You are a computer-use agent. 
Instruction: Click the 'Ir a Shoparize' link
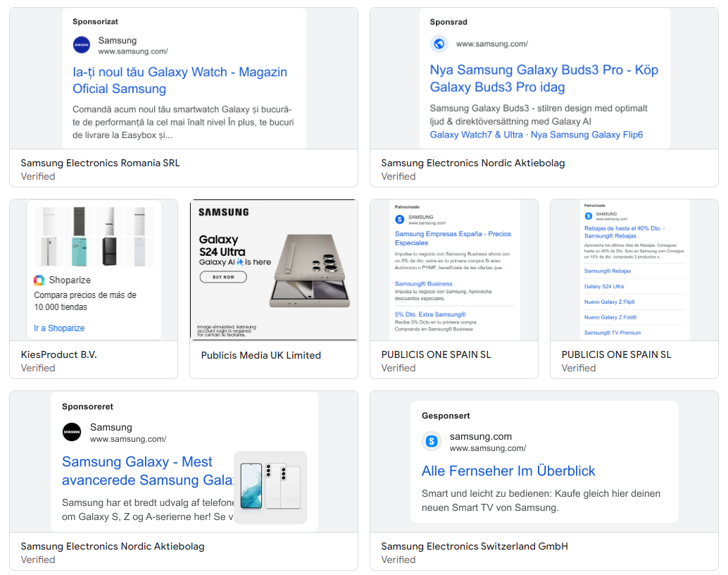click(59, 328)
